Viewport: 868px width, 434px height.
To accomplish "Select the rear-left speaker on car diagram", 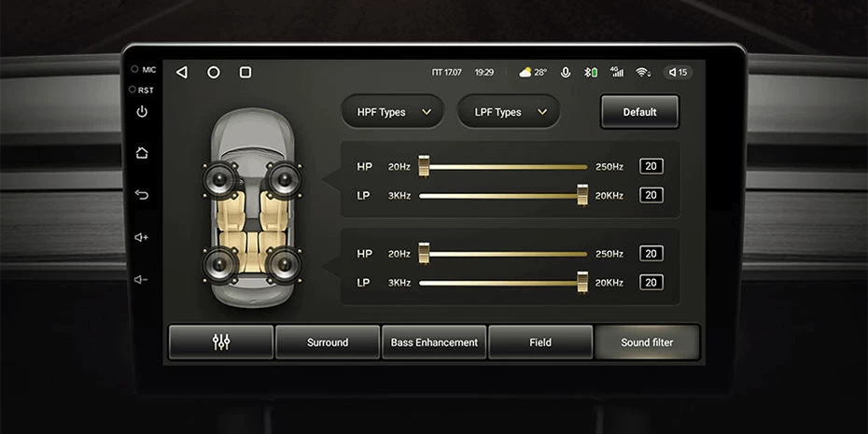I will click(x=220, y=264).
